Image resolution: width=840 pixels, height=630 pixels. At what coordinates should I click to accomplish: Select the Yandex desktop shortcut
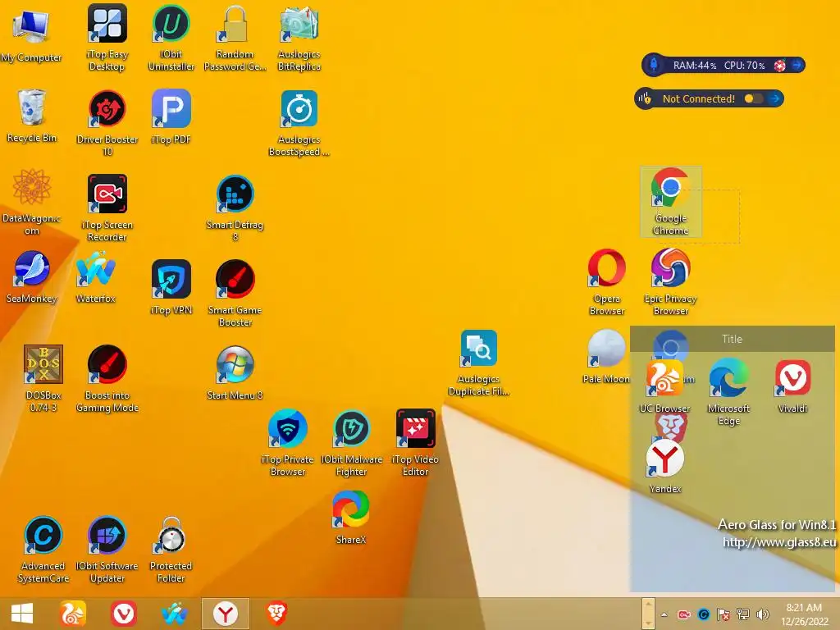[664, 467]
